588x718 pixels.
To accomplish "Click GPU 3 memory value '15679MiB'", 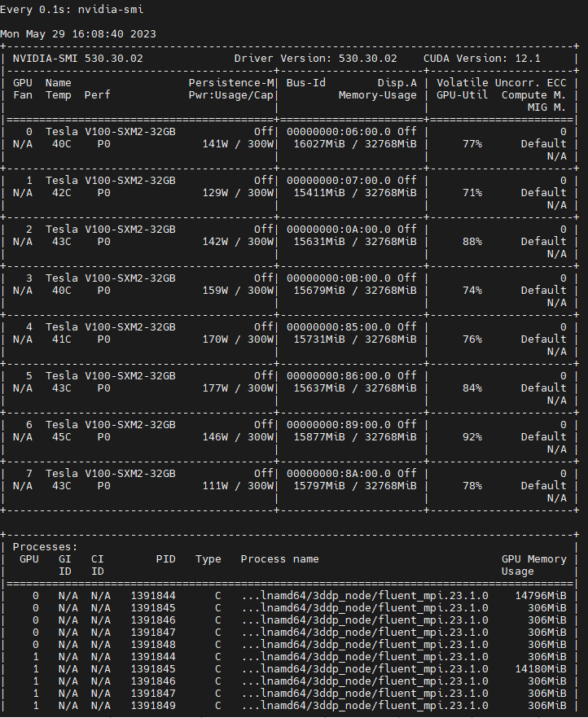I will [x=319, y=291].
